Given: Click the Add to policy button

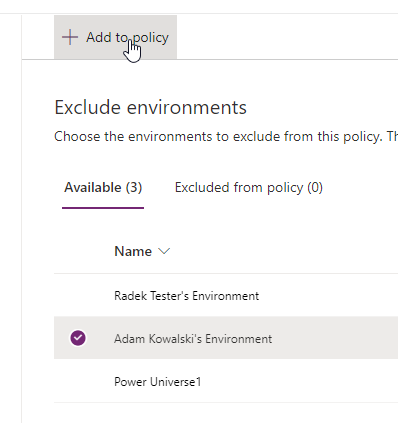Looking at the screenshot, I should click(x=115, y=37).
